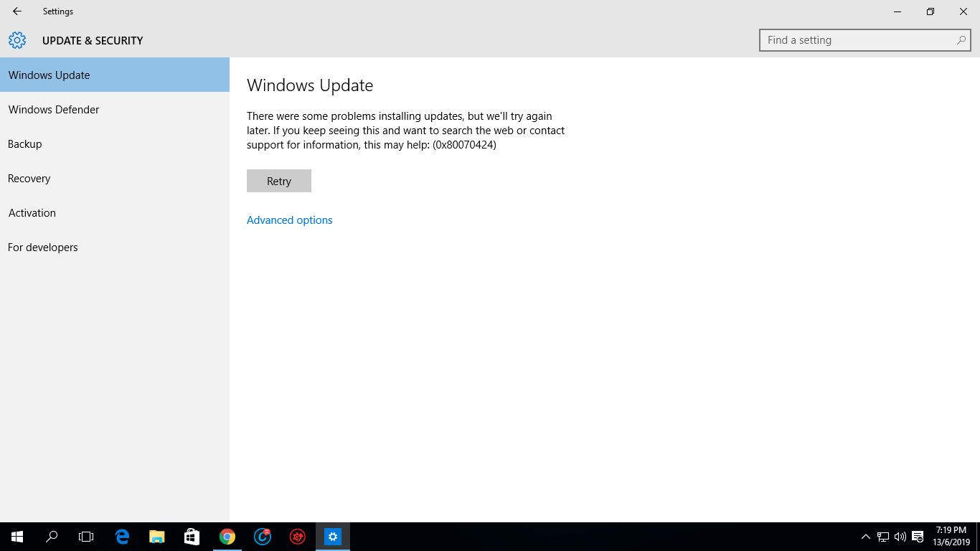Open the Store from the taskbar
This screenshot has height=551, width=980.
coord(192,537)
